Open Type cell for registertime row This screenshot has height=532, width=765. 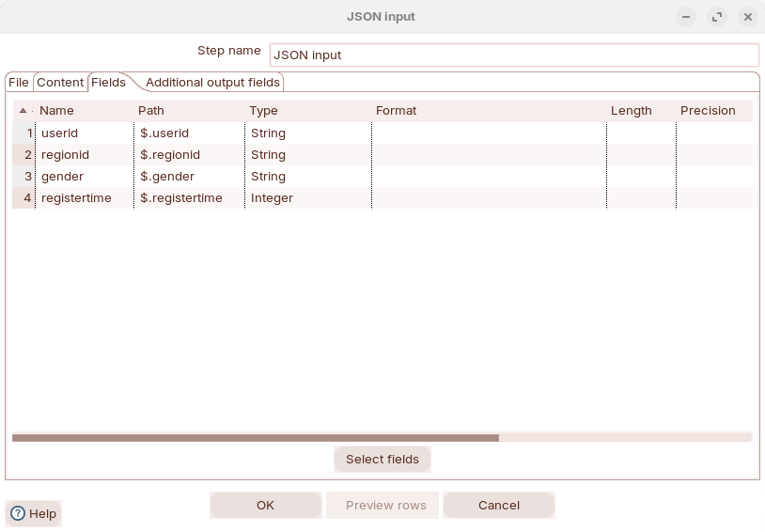(x=307, y=198)
